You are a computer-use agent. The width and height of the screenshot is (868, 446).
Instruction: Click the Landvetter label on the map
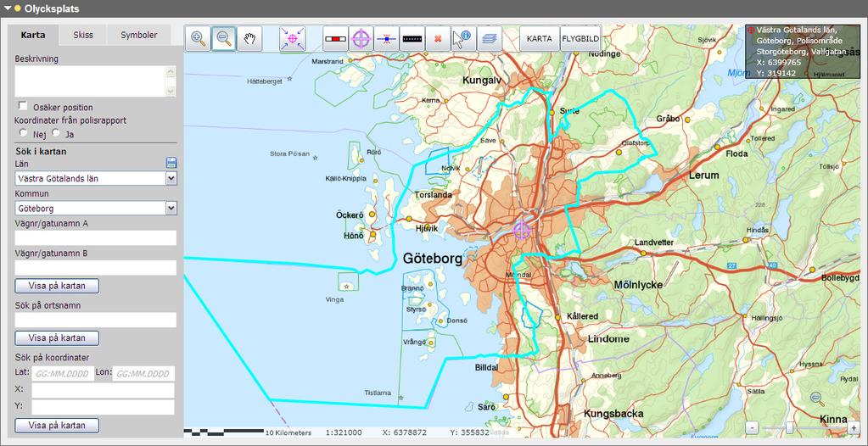pos(654,243)
